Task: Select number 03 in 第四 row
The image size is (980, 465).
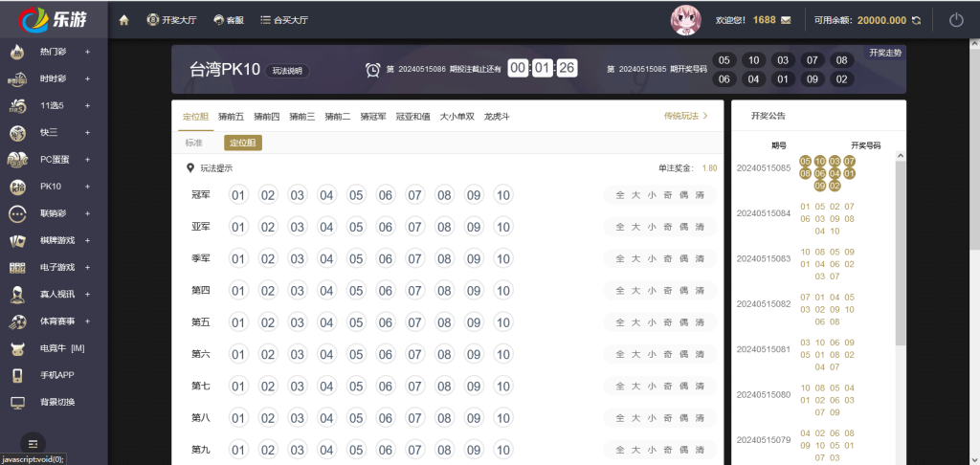Action: pos(297,291)
